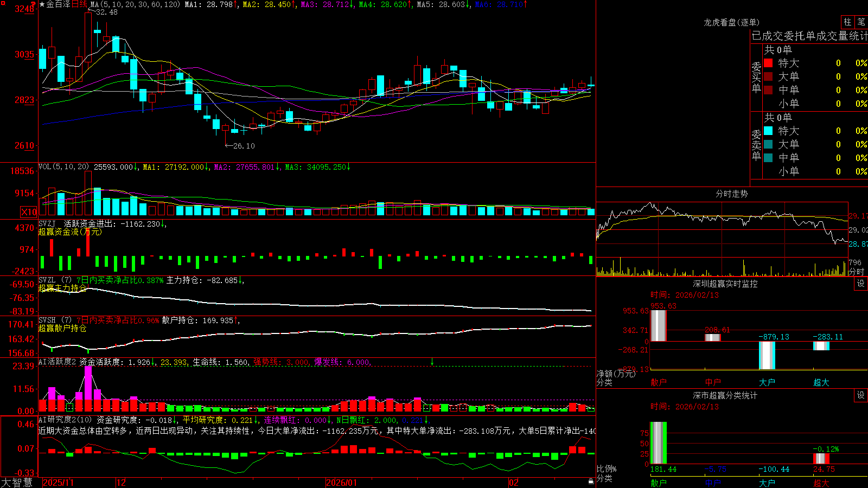Screen dimensions: 868x488
Task: Click the 3248 price axis label
Action: pos(24,9)
